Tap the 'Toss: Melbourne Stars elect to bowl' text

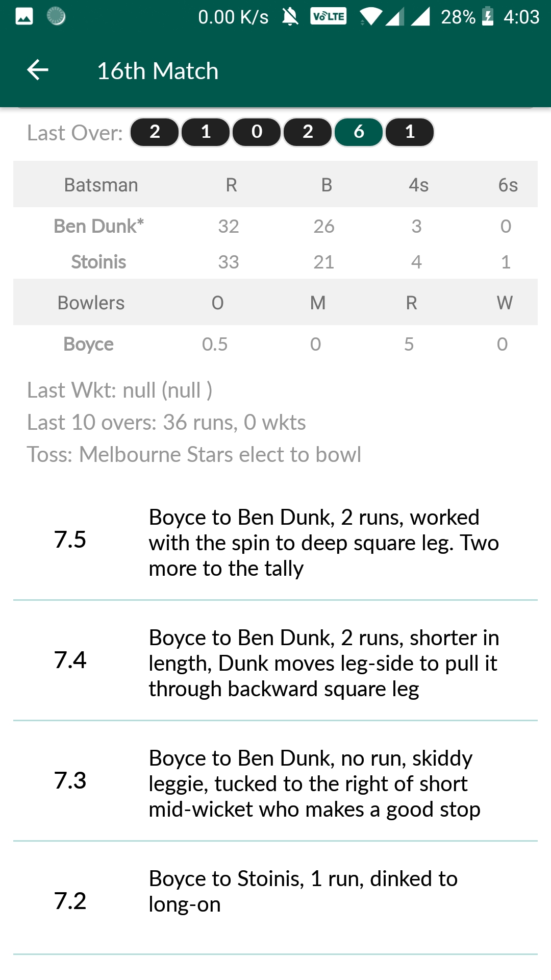click(194, 454)
